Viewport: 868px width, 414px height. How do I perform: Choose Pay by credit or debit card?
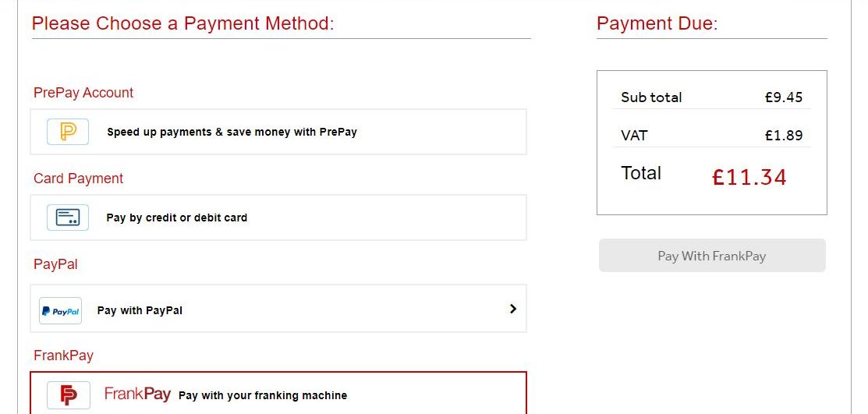[278, 218]
